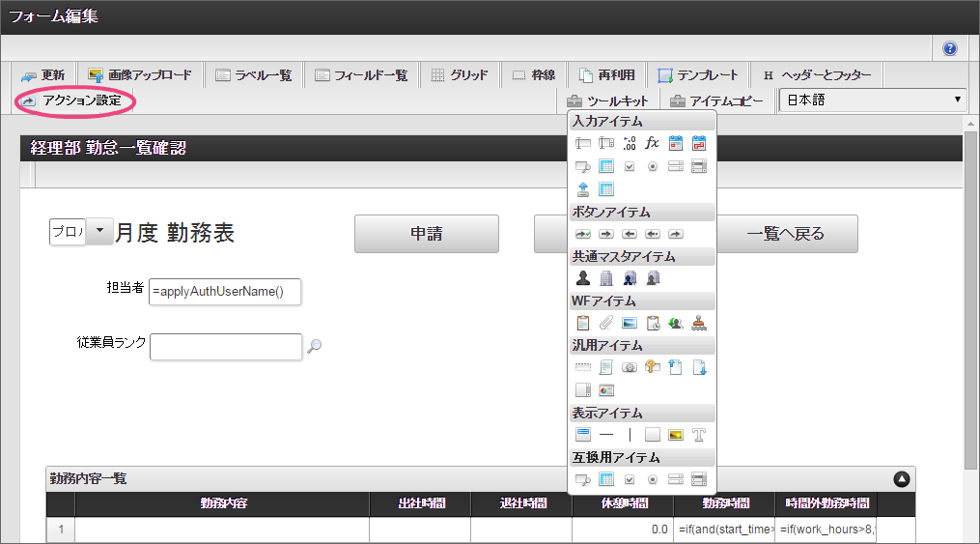The height and width of the screenshot is (544, 980).
Task: Select the gray building organization item in 共通マスタアイテム
Action: point(606,278)
